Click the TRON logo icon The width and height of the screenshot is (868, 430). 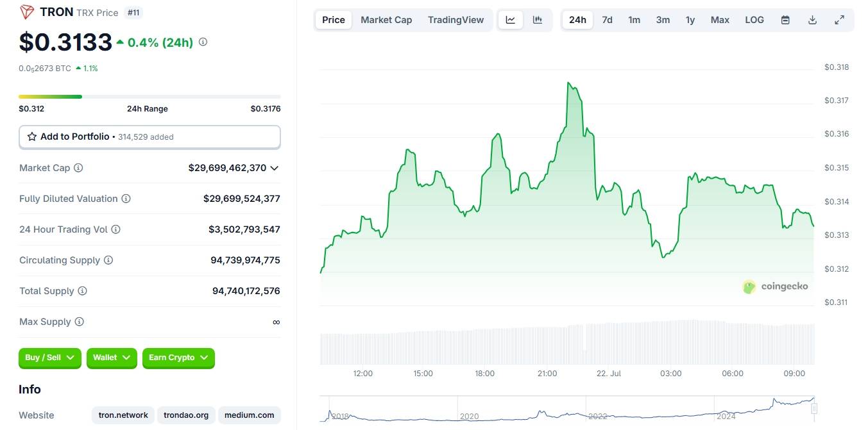(27, 12)
